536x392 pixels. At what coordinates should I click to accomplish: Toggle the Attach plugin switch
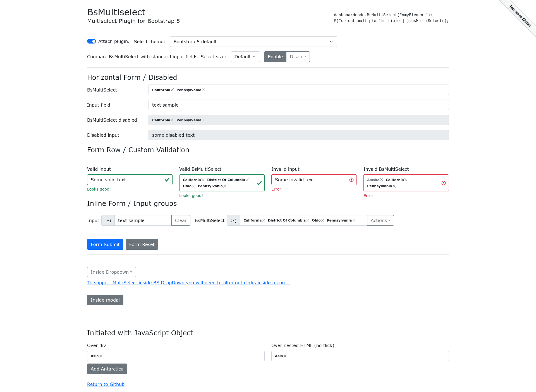click(x=92, y=41)
